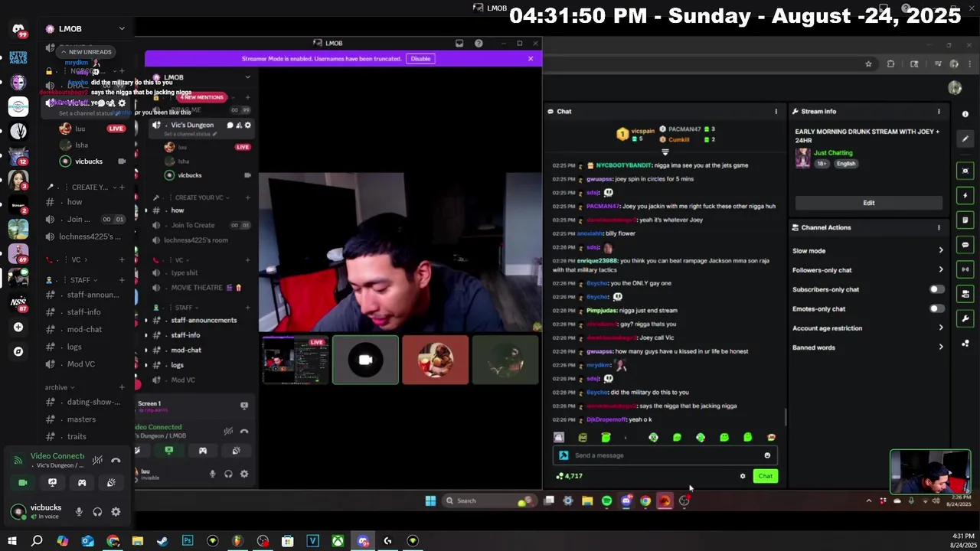Open the staff-info channel in left sidebar
Screen dimensions: 980x551
pos(83,312)
